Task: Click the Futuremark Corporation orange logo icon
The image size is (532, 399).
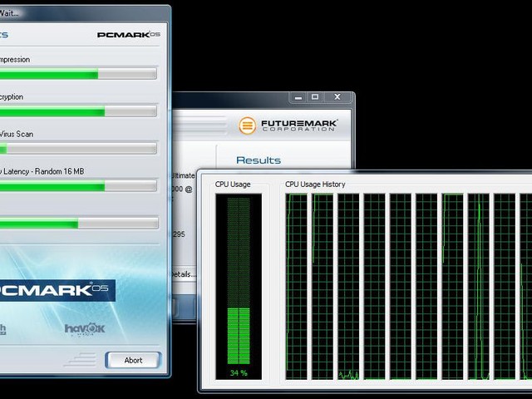Action: click(248, 126)
